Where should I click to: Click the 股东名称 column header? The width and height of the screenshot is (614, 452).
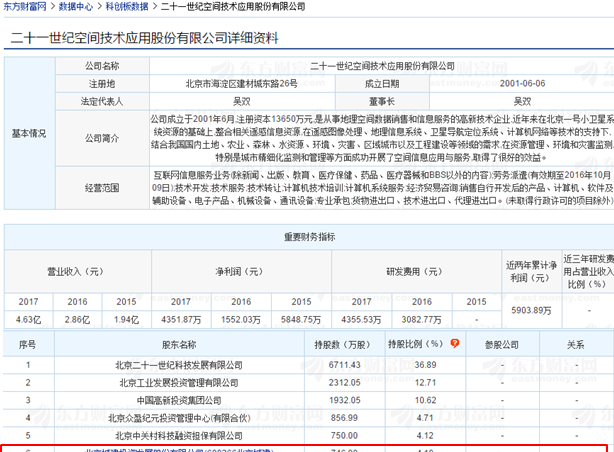tap(179, 345)
